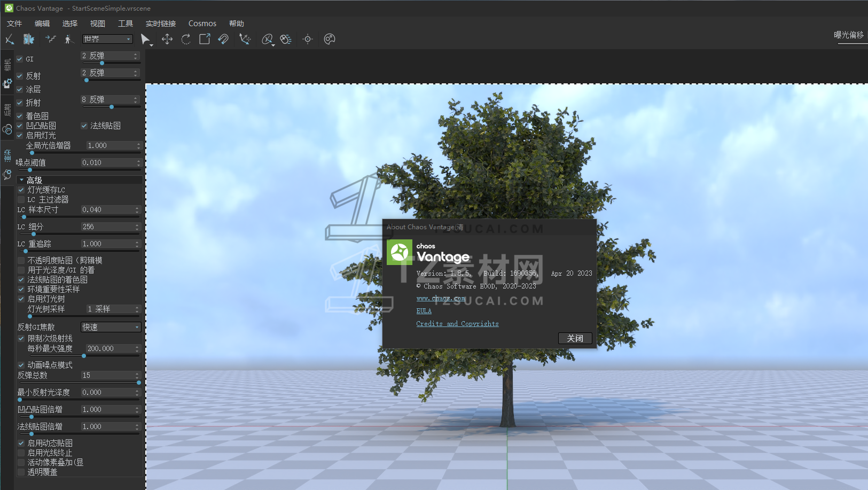Viewport: 868px width, 490px height.
Task: Click the 折射 反弹 spinner arrows
Action: click(x=136, y=99)
